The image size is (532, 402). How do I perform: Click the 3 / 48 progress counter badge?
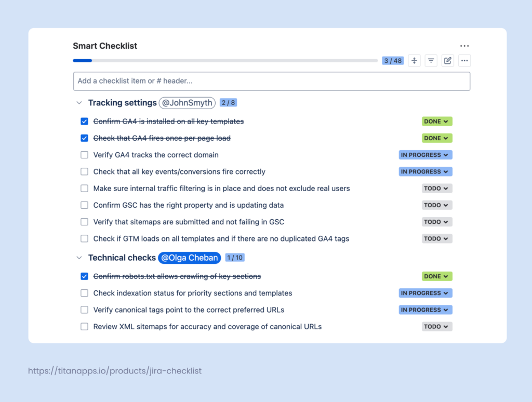click(x=393, y=60)
